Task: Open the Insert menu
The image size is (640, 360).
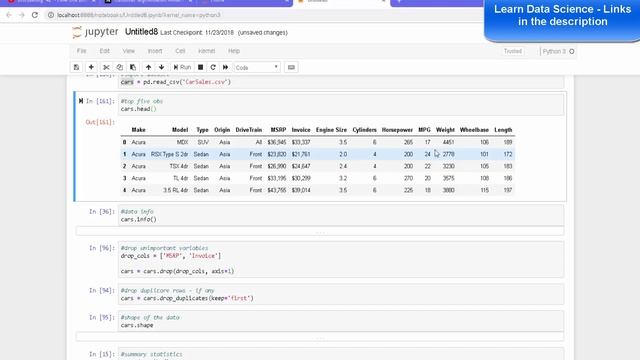Action: pyautogui.click(x=155, y=51)
